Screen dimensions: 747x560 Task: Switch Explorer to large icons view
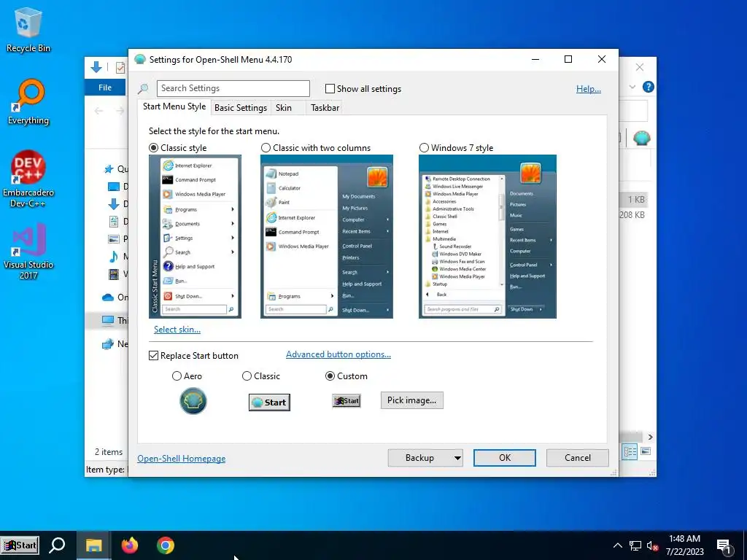pyautogui.click(x=646, y=451)
